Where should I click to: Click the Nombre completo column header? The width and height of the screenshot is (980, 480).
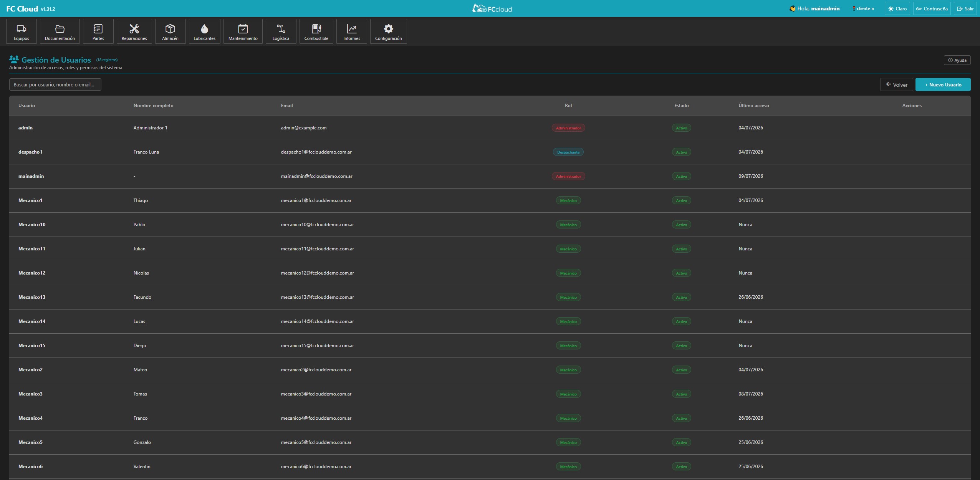pos(153,106)
